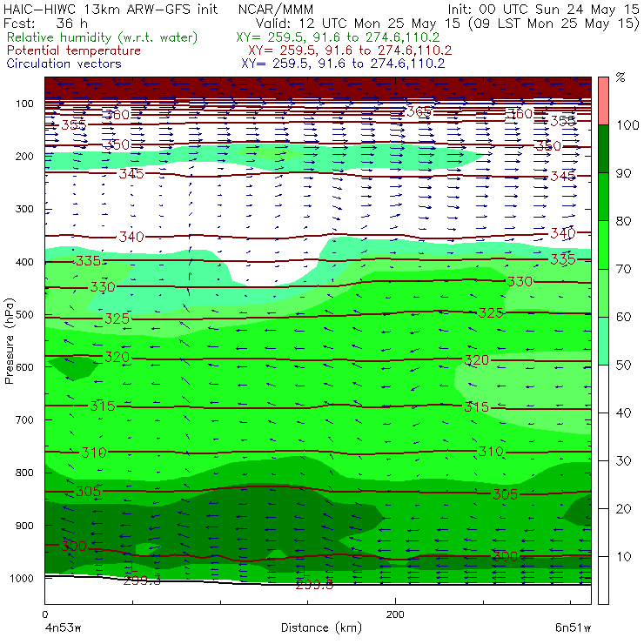Click the 'Distance (km)' axis title
Screen dimensions: 644x644
point(321,628)
